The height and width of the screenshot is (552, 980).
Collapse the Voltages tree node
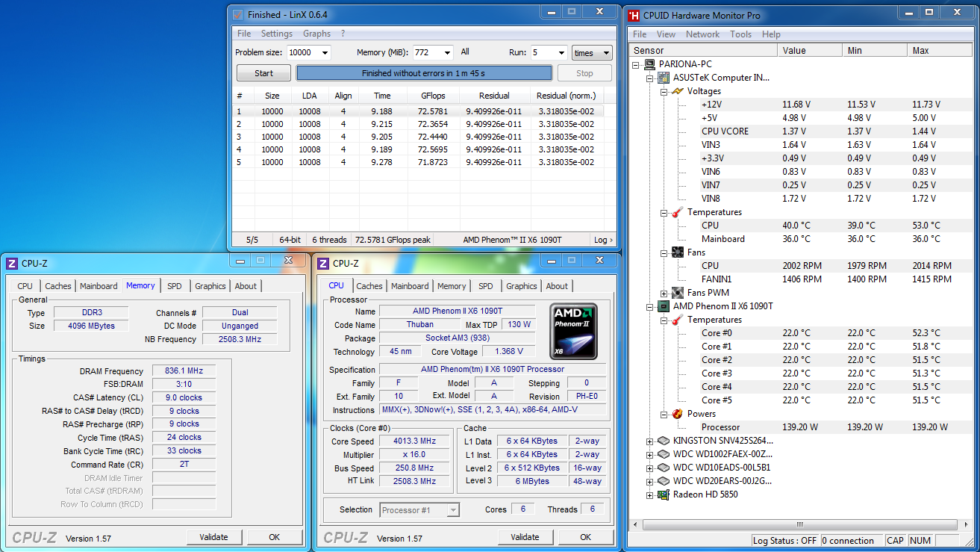664,91
